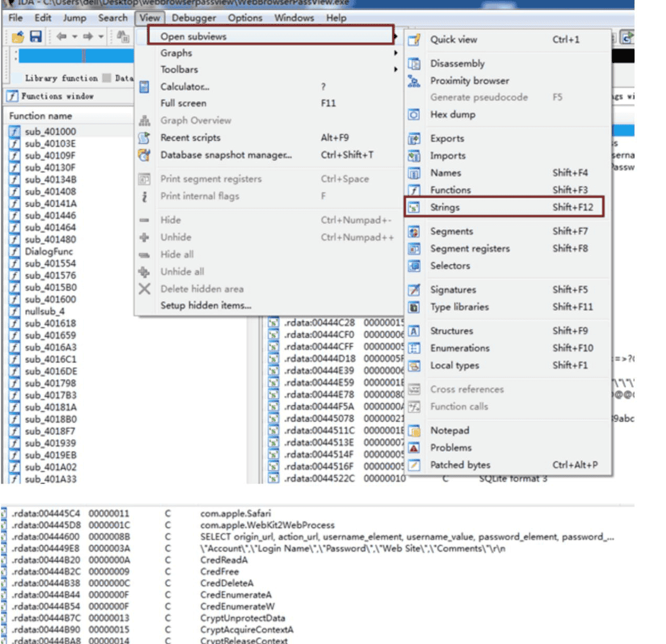Click the Proximity browser icon
666x644 pixels.
[414, 81]
